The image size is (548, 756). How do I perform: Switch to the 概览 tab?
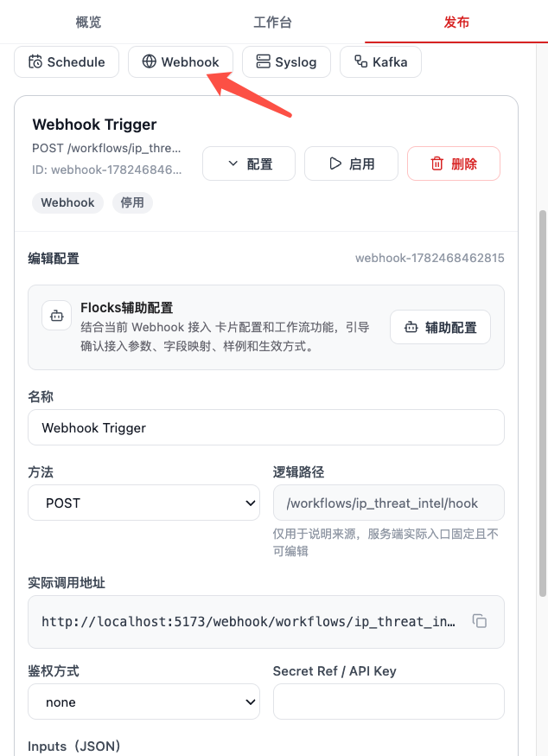tap(88, 22)
